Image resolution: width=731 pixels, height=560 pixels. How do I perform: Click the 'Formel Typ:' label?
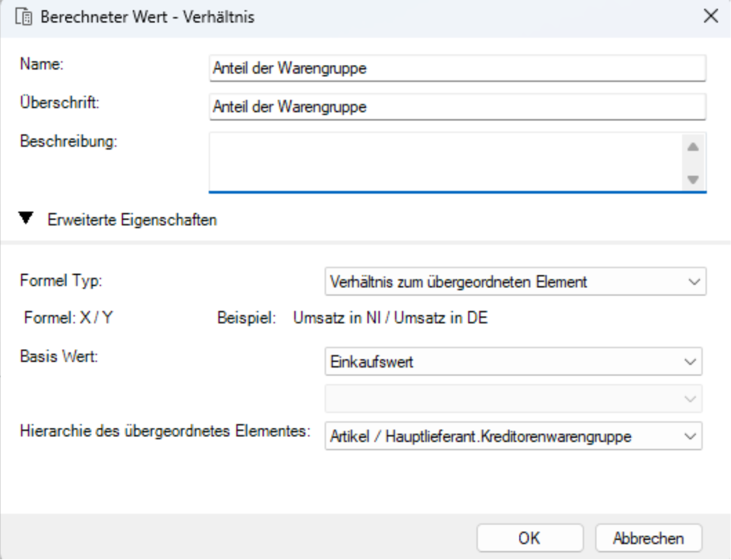(61, 281)
